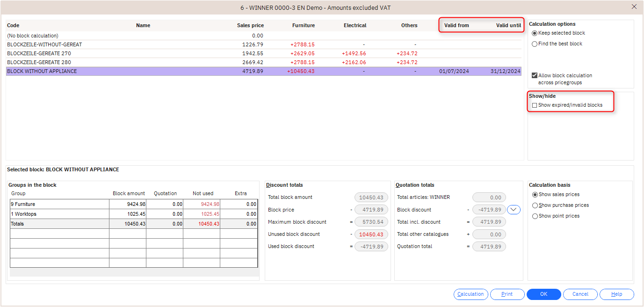
Task: Choose Show point prices radio button
Action: point(535,216)
